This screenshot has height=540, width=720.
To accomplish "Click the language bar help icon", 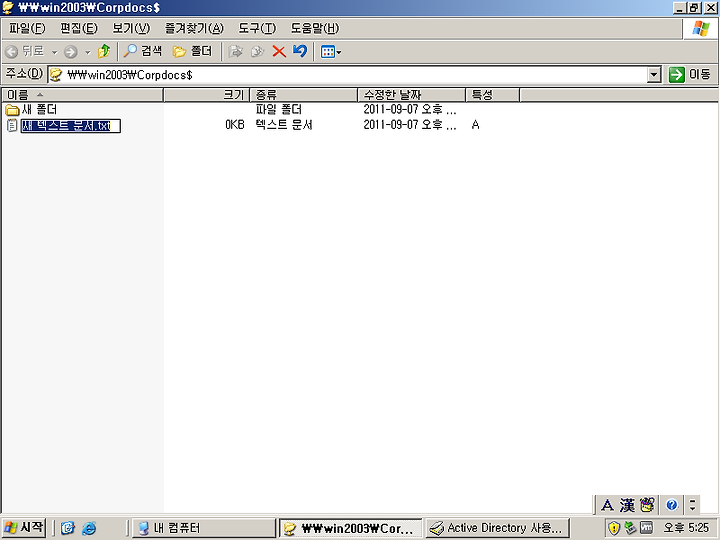I will tap(672, 505).
